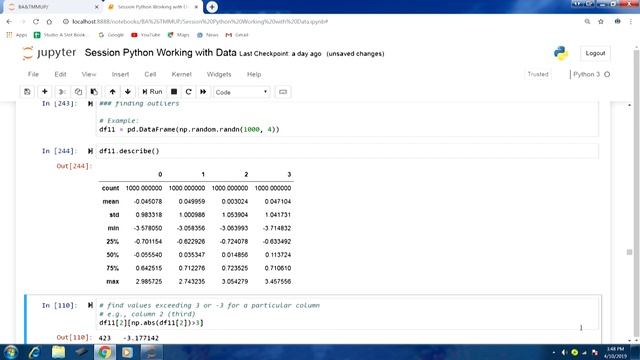Reload page with browser refresh icon
This screenshot has width=640, height=360.
coord(36,22)
